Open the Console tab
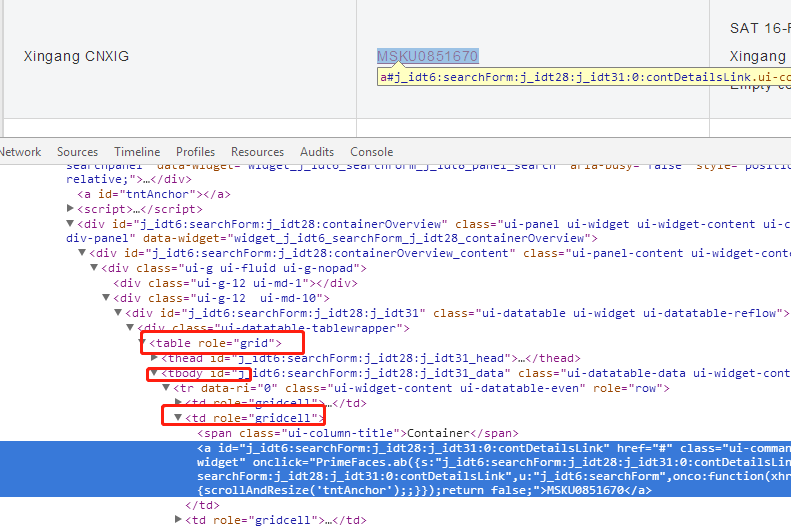The width and height of the screenshot is (791, 530). click(371, 152)
